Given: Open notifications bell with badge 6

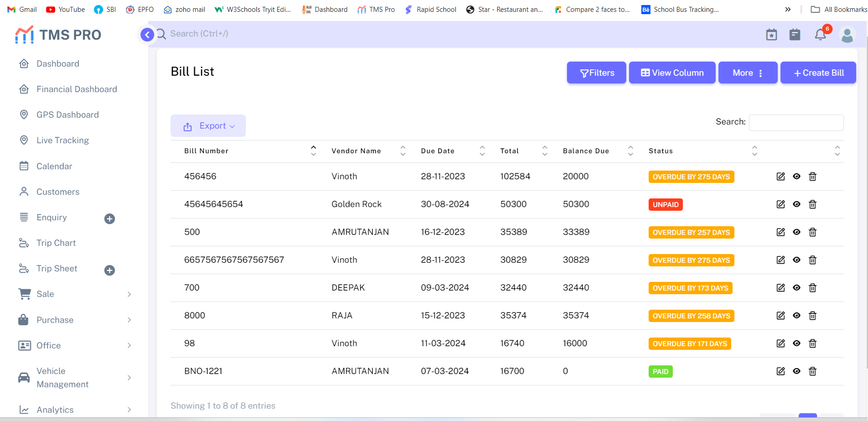Looking at the screenshot, I should coord(821,34).
